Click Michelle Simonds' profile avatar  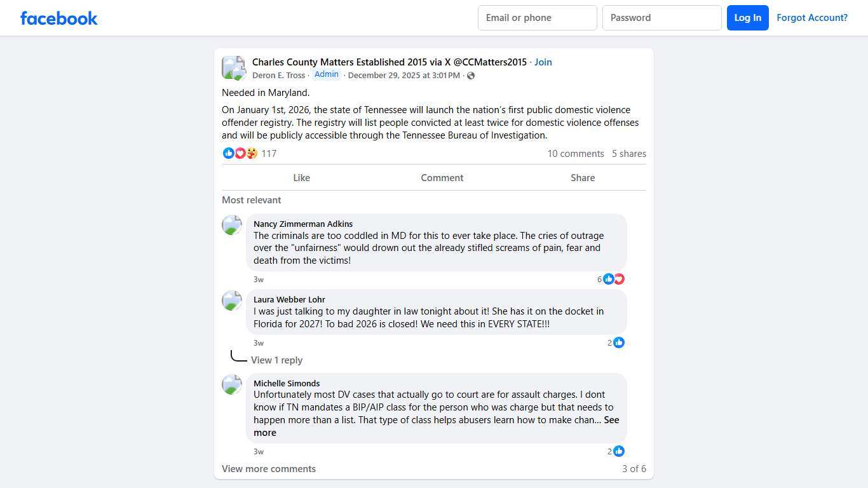(x=232, y=384)
